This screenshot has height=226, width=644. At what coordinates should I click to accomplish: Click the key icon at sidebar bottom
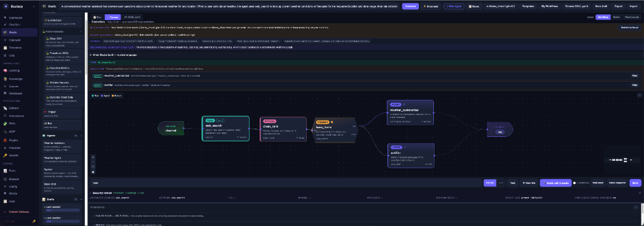point(35,221)
